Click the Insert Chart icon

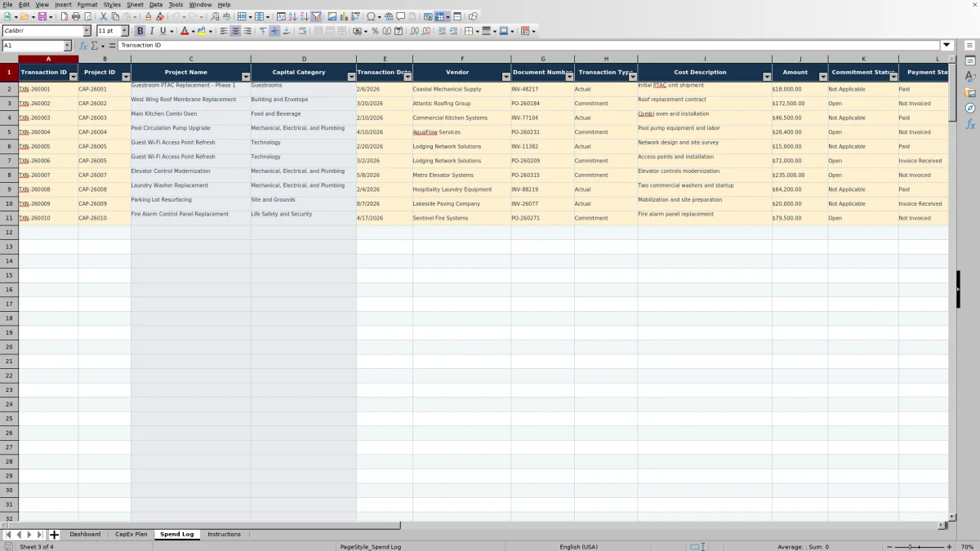(343, 16)
